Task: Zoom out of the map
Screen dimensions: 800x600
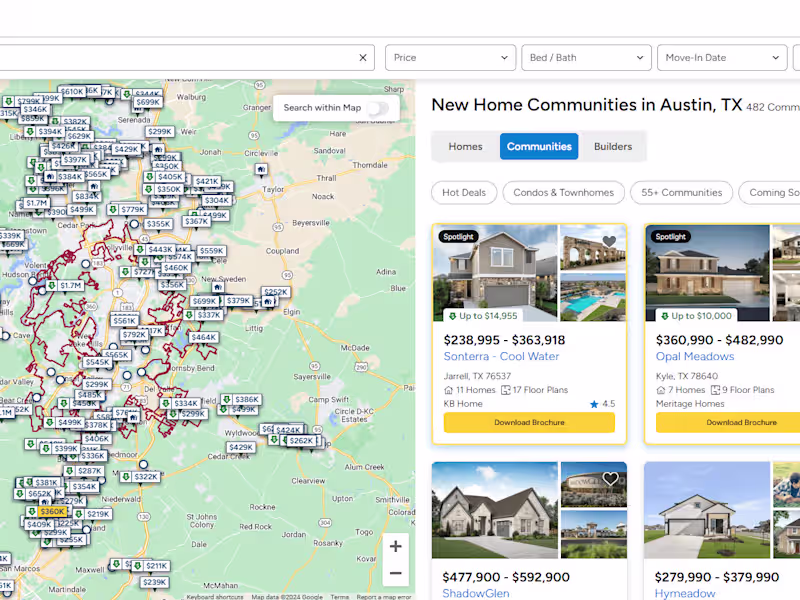Action: 395,571
